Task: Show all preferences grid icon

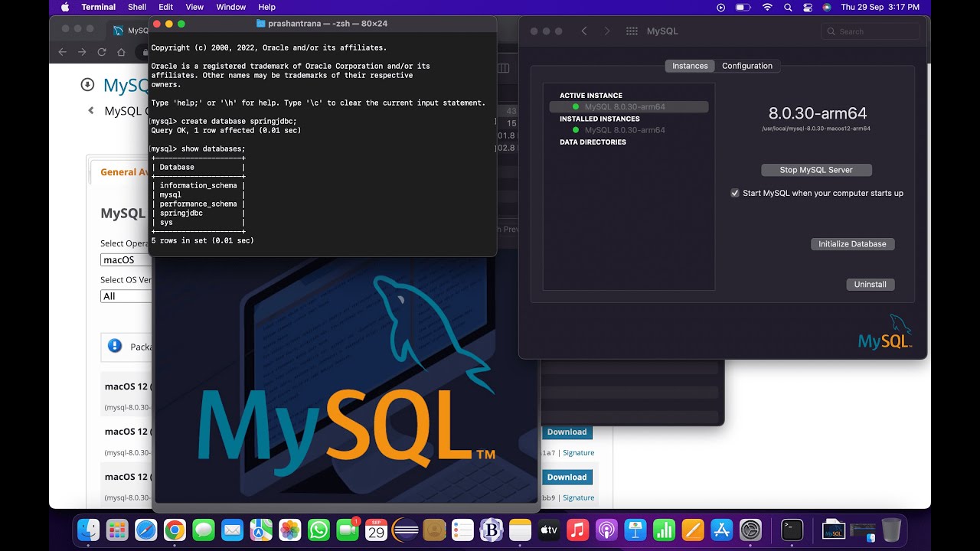Action: (632, 31)
